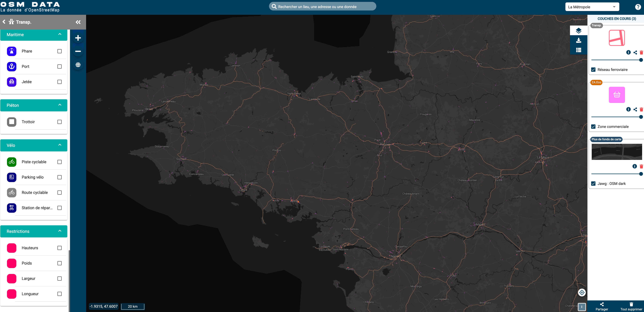Viewport: 644px width, 312px height.
Task: Open the La Métropole dropdown
Action: coord(592,7)
